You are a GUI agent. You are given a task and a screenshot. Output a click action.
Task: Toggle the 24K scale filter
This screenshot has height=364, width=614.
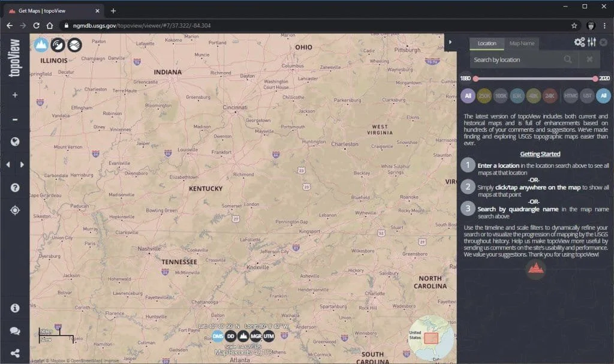(550, 96)
